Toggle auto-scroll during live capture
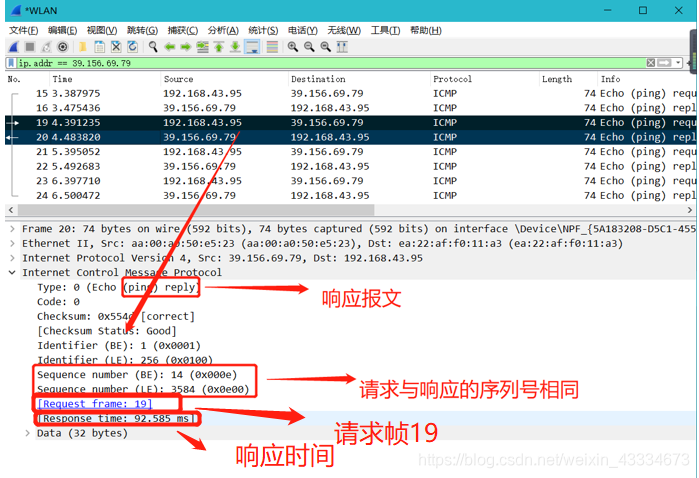The width and height of the screenshot is (699, 478). pos(252,47)
